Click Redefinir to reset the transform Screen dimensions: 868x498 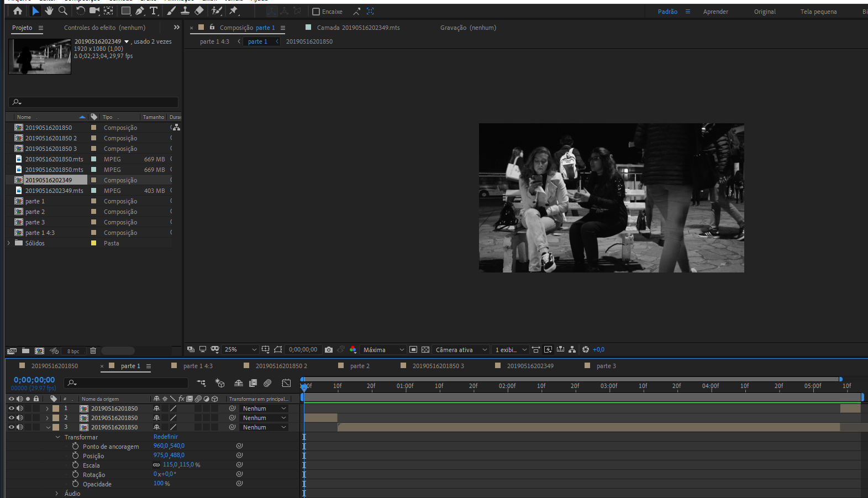click(166, 437)
